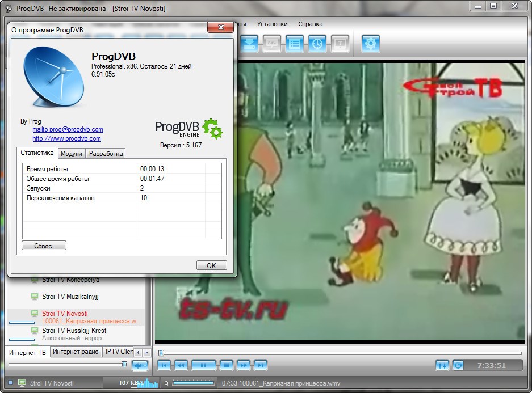Pause playback with the pause button
This screenshot has width=532, height=393.
pyautogui.click(x=203, y=366)
